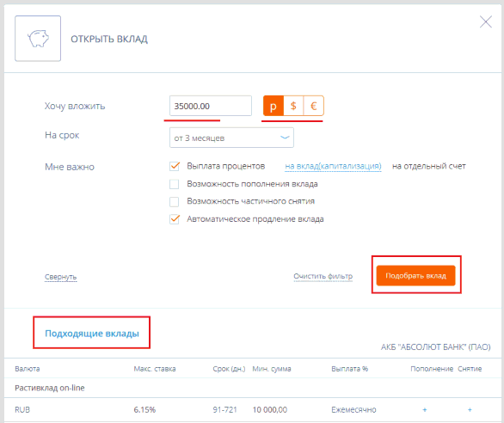The image size is (504, 423).
Task: Choose на отдельный счет option
Action: coord(429,166)
